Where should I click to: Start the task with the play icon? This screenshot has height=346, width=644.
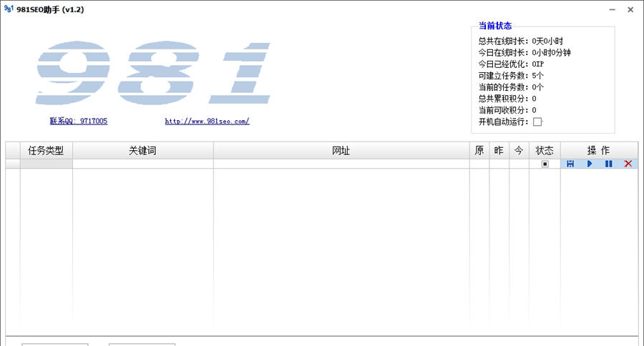pyautogui.click(x=590, y=164)
